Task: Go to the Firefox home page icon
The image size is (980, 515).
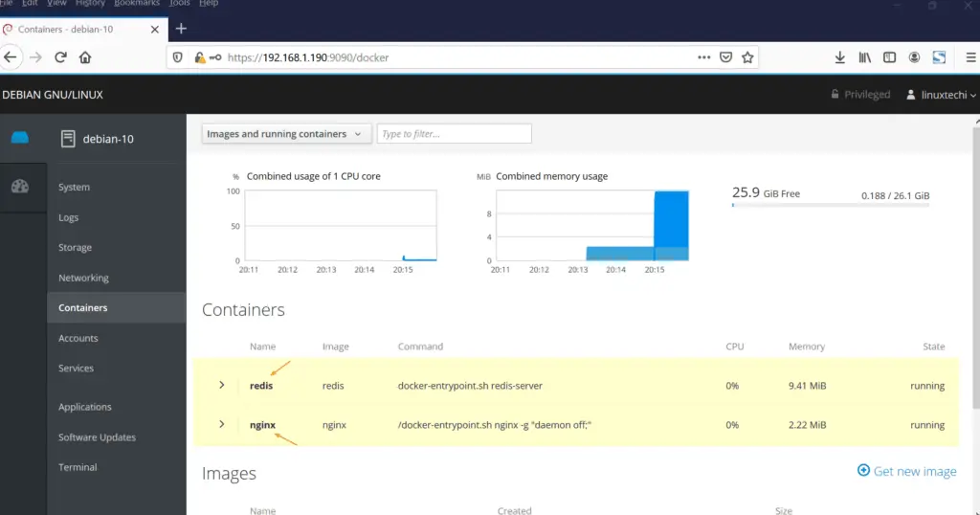Action: click(85, 57)
